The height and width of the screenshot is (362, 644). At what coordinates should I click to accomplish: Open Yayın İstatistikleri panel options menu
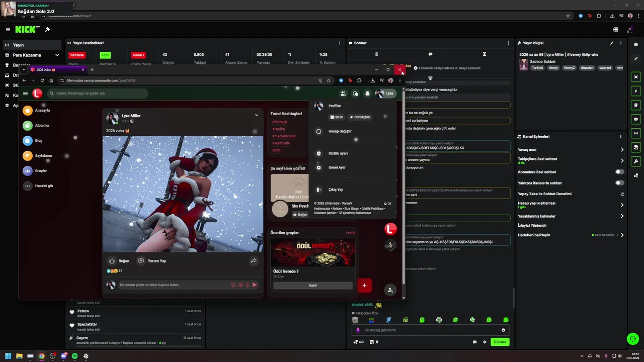[x=340, y=43]
